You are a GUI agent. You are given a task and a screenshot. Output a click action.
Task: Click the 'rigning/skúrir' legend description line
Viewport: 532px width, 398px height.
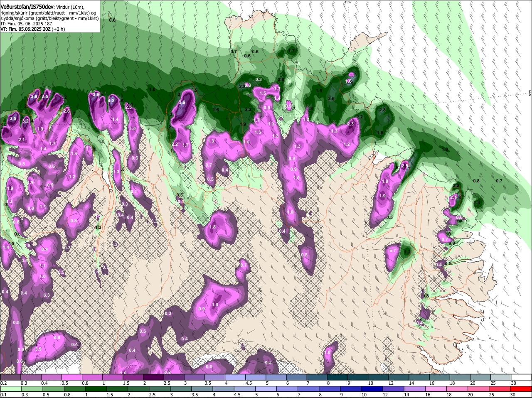pos(48,13)
